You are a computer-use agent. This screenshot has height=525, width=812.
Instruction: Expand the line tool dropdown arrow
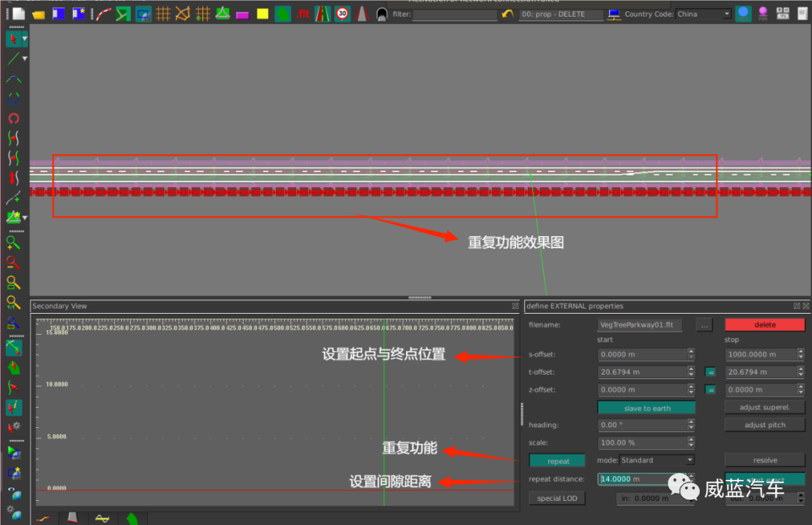[25, 59]
